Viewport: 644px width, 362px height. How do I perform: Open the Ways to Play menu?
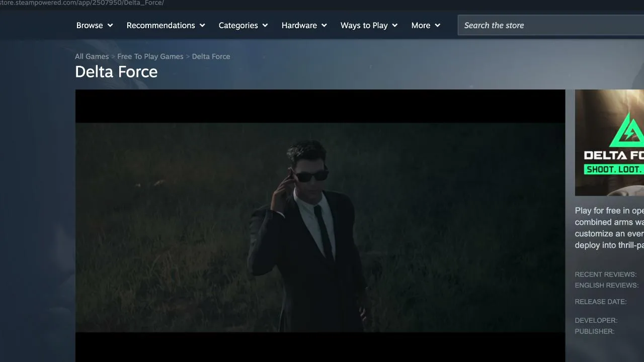click(369, 25)
